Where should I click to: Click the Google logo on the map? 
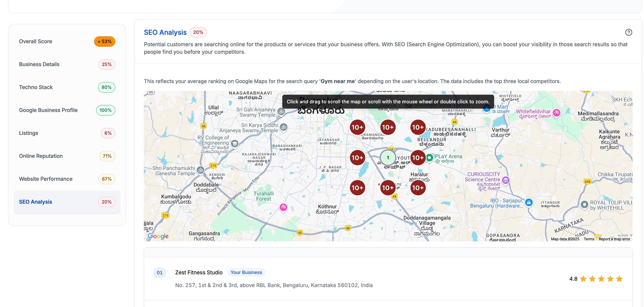(158, 236)
